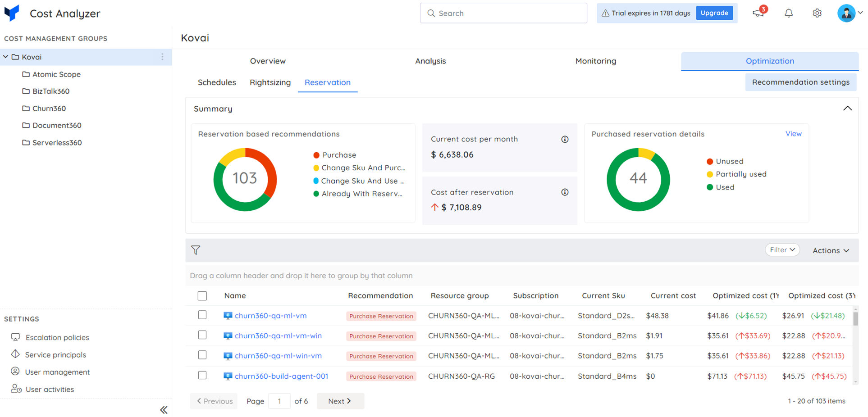This screenshot has height=417, width=868.
Task: Click the search magnifier icon
Action: coord(431,13)
